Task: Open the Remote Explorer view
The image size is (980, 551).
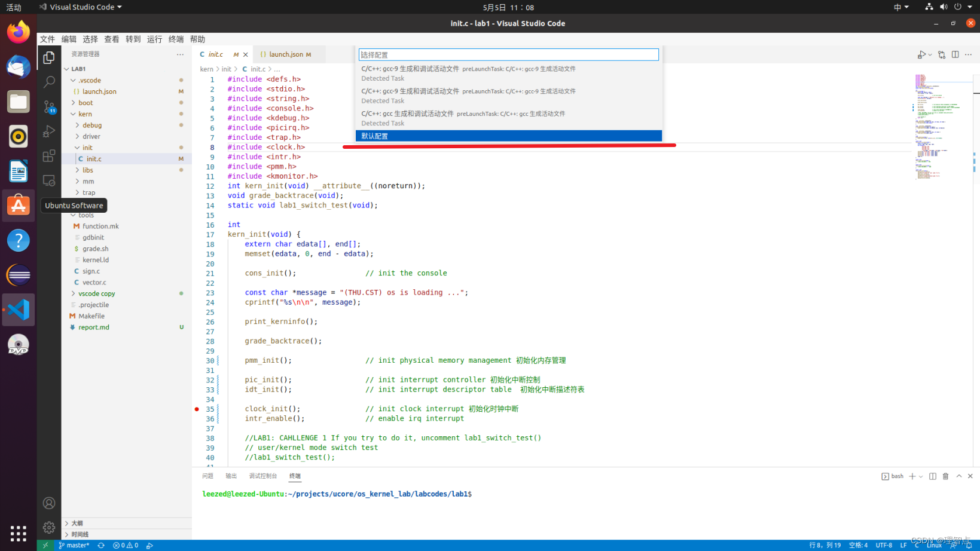Action: pyautogui.click(x=49, y=180)
